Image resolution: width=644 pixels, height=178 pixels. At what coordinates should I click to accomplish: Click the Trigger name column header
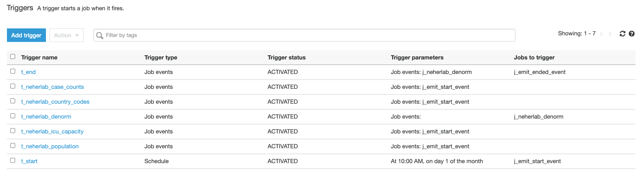(39, 57)
